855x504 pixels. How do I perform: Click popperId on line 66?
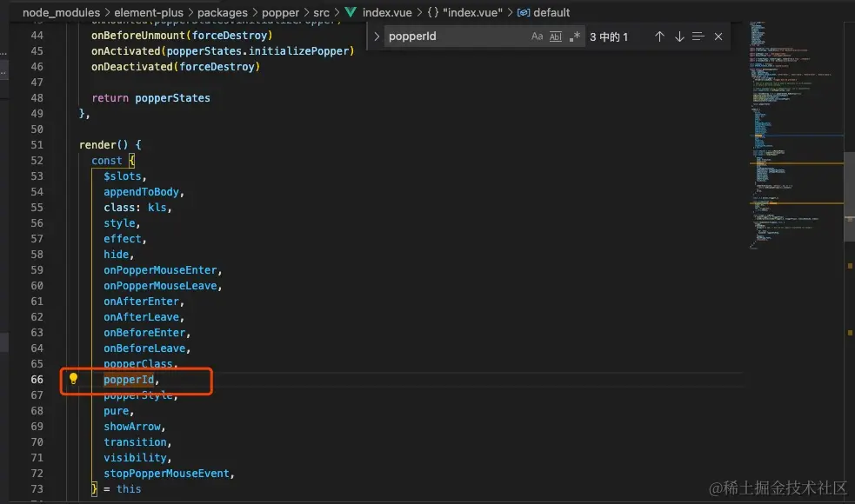pyautogui.click(x=129, y=380)
